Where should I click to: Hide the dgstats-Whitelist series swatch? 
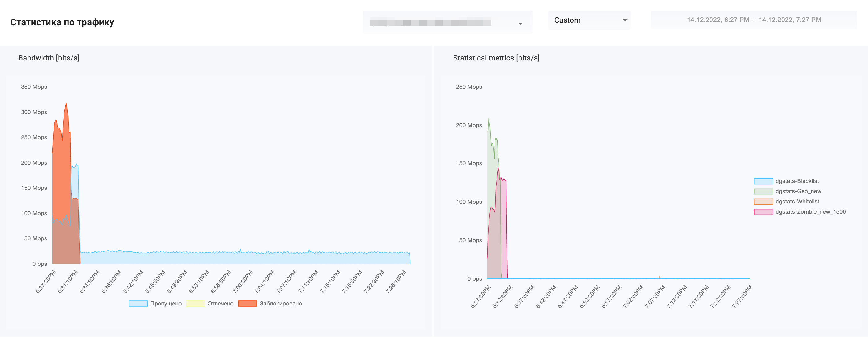click(763, 202)
